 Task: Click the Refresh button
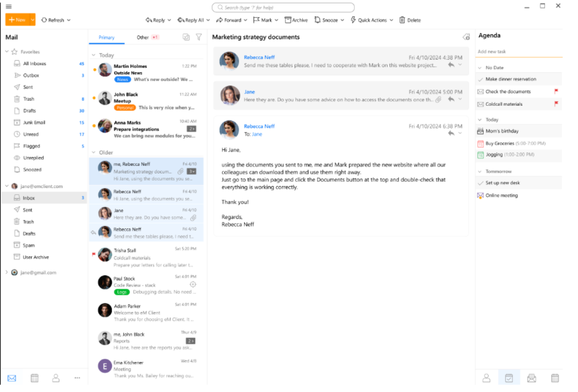[55, 20]
